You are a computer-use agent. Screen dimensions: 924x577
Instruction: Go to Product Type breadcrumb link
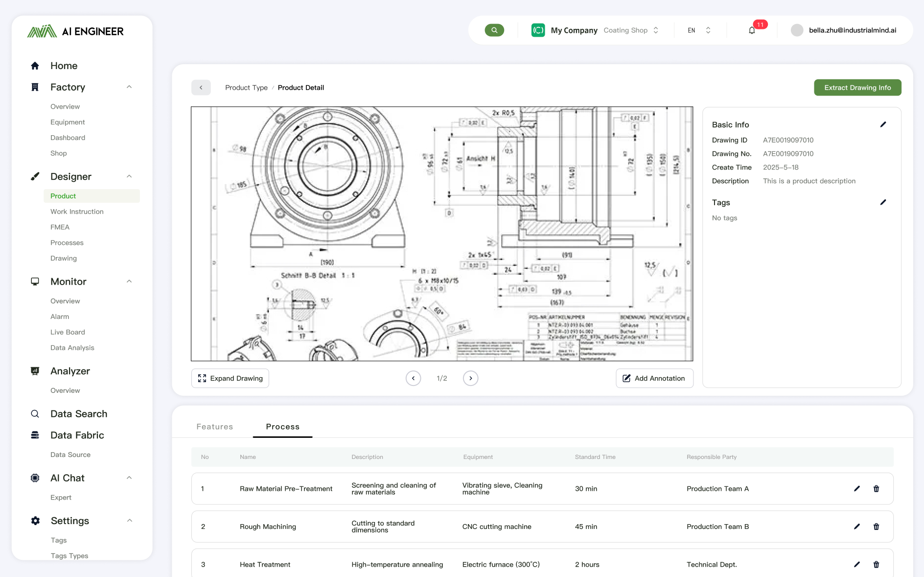(x=246, y=88)
